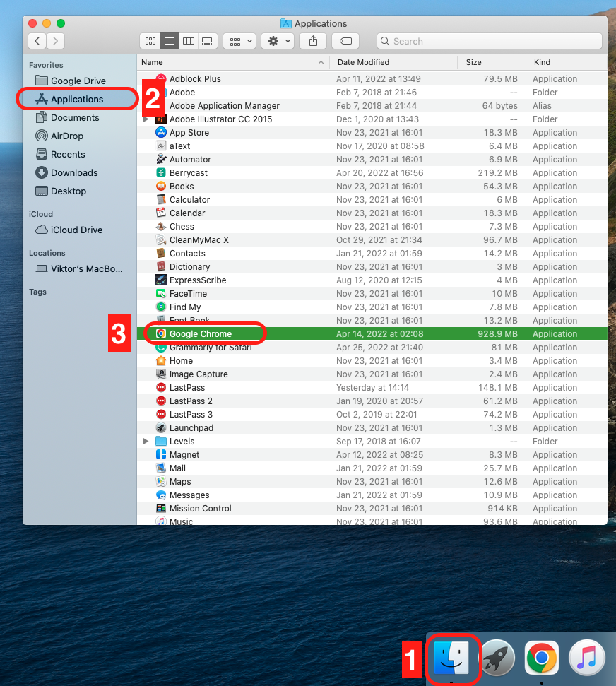Click the Edit Tags toolbar icon

pyautogui.click(x=345, y=41)
